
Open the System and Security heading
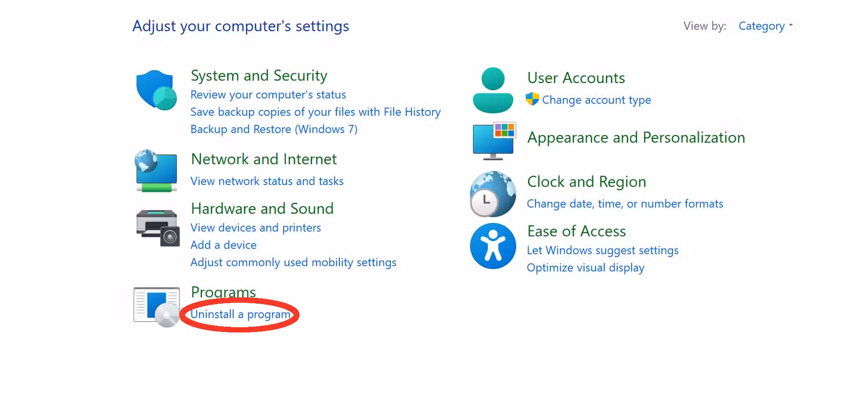[x=259, y=76]
